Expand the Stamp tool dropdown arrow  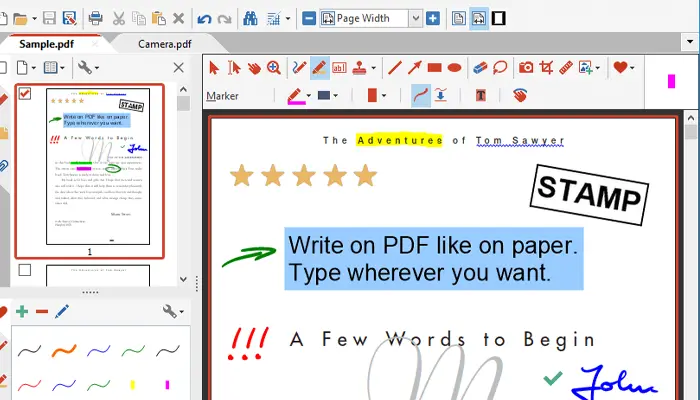(x=373, y=68)
